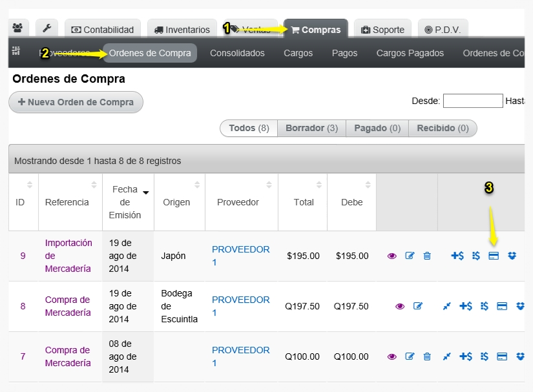Open the Consolidados submenu

tap(237, 53)
